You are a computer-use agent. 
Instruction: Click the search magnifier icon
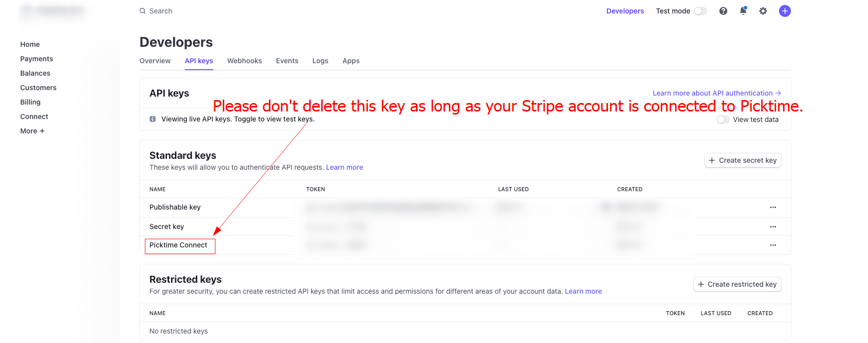pyautogui.click(x=143, y=11)
